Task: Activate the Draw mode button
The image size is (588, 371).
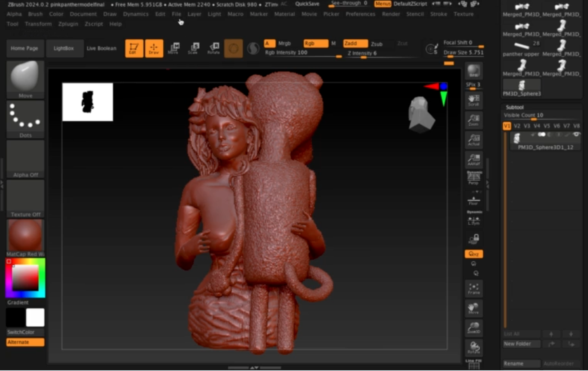Action: [154, 48]
